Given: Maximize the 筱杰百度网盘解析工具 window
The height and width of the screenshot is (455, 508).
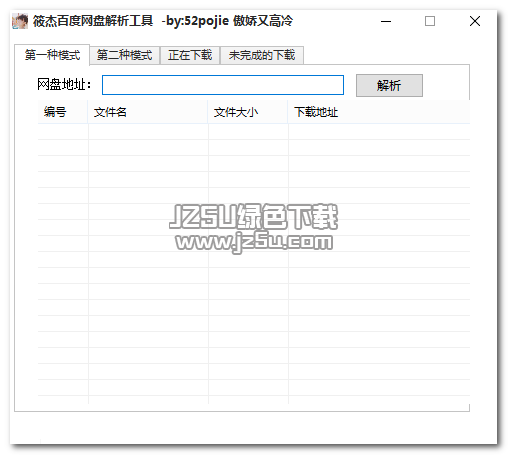Looking at the screenshot, I should pos(430,21).
